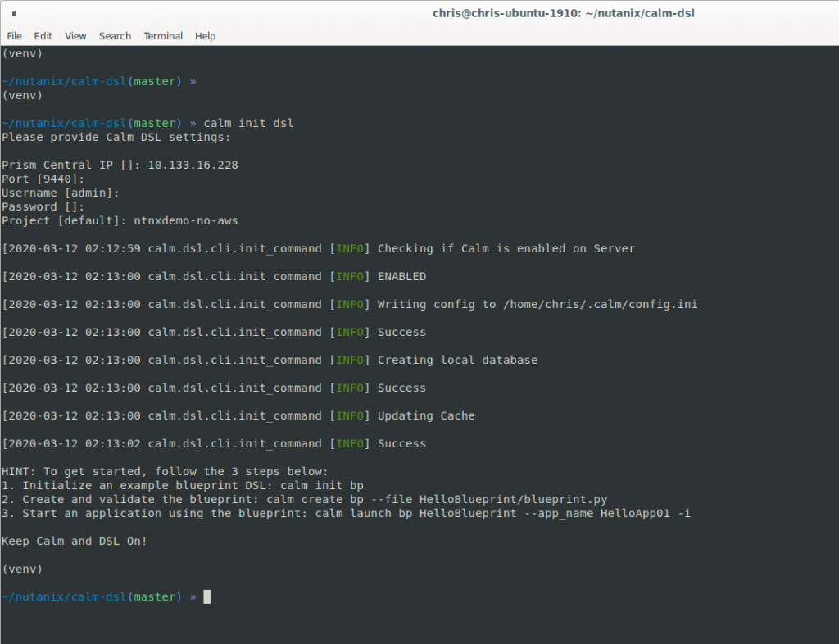839x644 pixels.
Task: Click HelloBlueprint/blueprint.py in step 2
Action: (x=513, y=499)
